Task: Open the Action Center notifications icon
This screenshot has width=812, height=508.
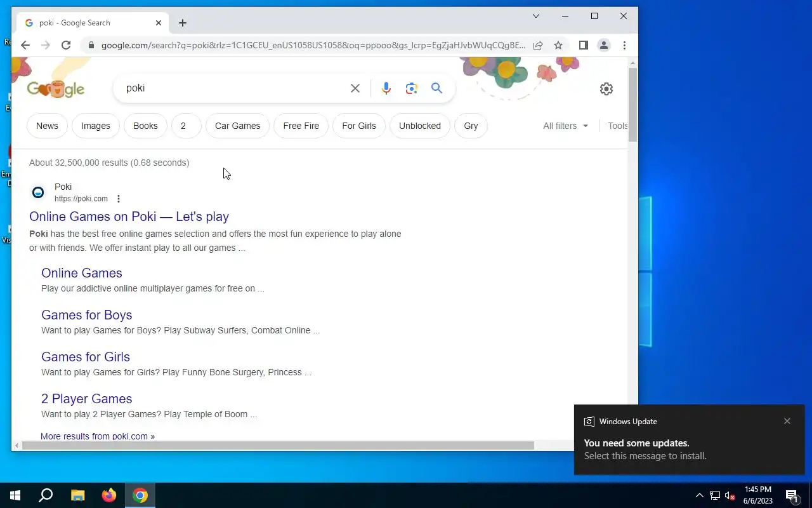Action: (x=792, y=496)
